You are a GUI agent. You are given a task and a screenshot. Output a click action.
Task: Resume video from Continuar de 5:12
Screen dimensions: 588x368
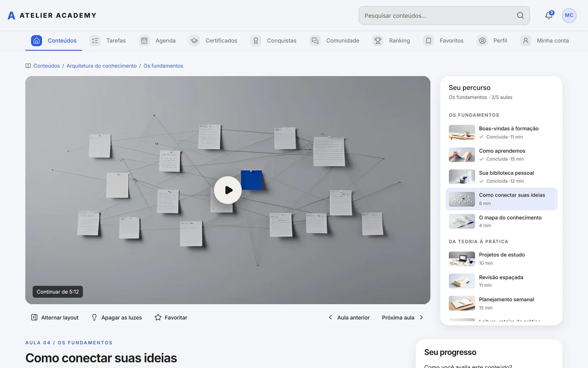(58, 292)
